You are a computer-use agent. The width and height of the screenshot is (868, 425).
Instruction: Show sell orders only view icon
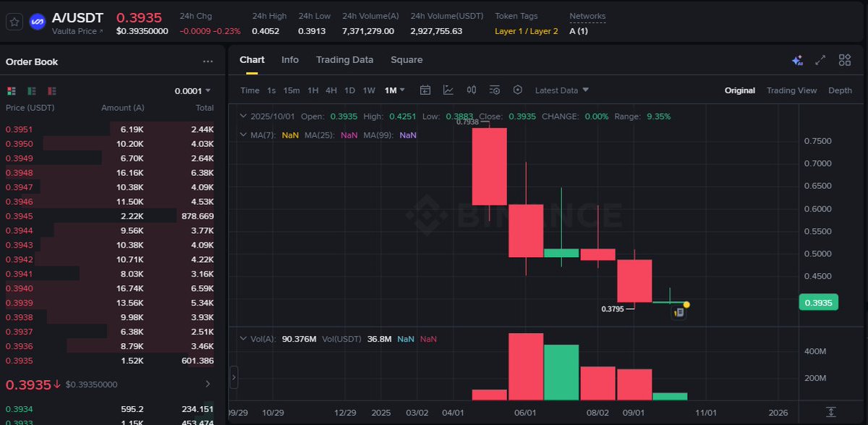click(x=51, y=91)
